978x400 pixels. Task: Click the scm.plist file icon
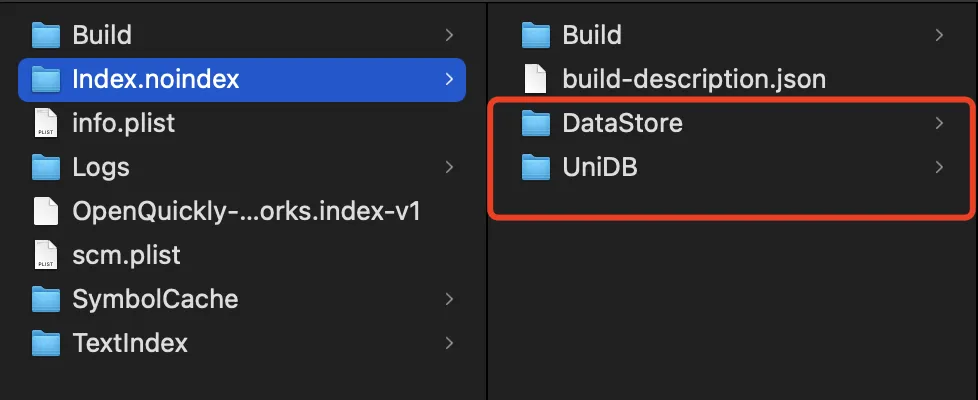(47, 255)
